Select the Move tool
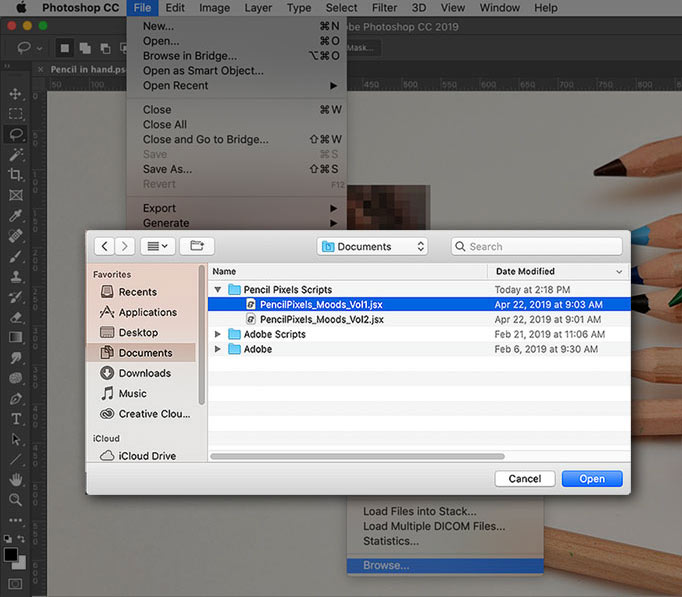Viewport: 682px width, 597px height. [x=16, y=93]
